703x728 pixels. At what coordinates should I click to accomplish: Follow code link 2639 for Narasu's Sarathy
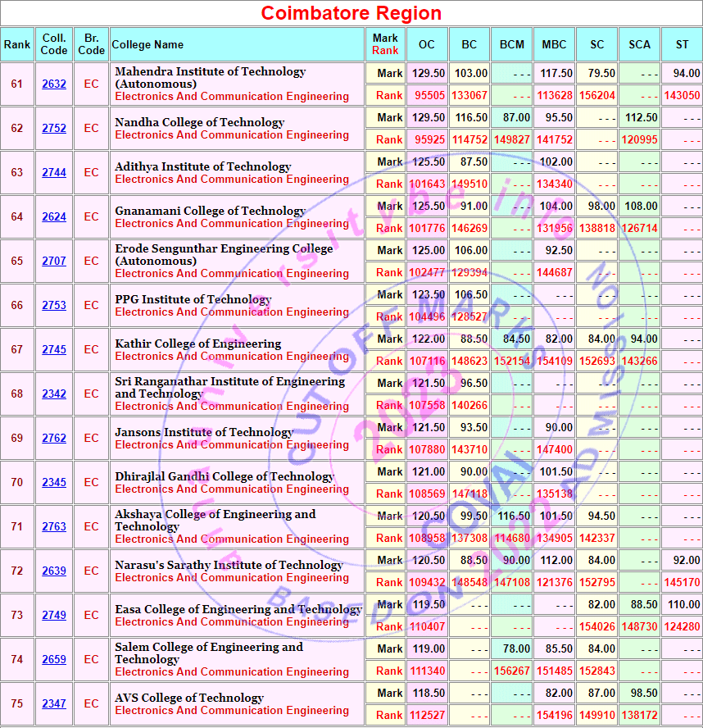click(x=54, y=571)
